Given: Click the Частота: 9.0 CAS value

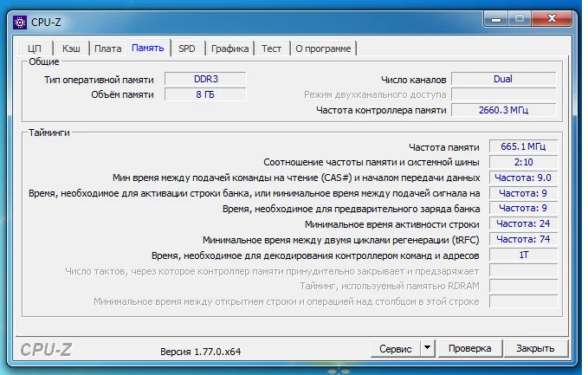Looking at the screenshot, I should (x=523, y=178).
